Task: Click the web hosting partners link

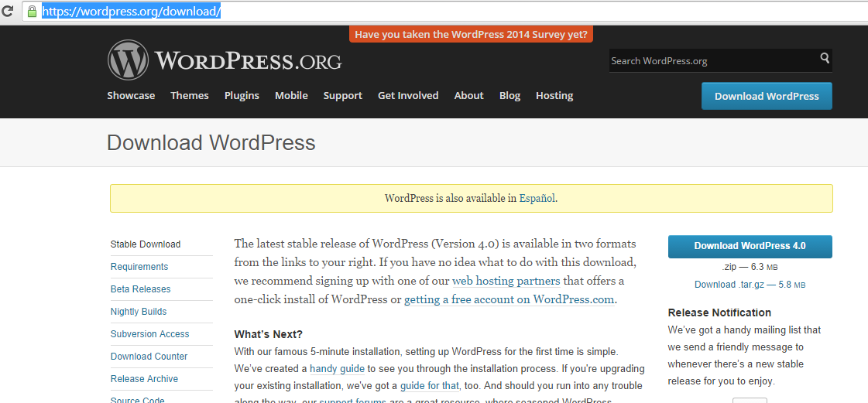Action: point(506,281)
